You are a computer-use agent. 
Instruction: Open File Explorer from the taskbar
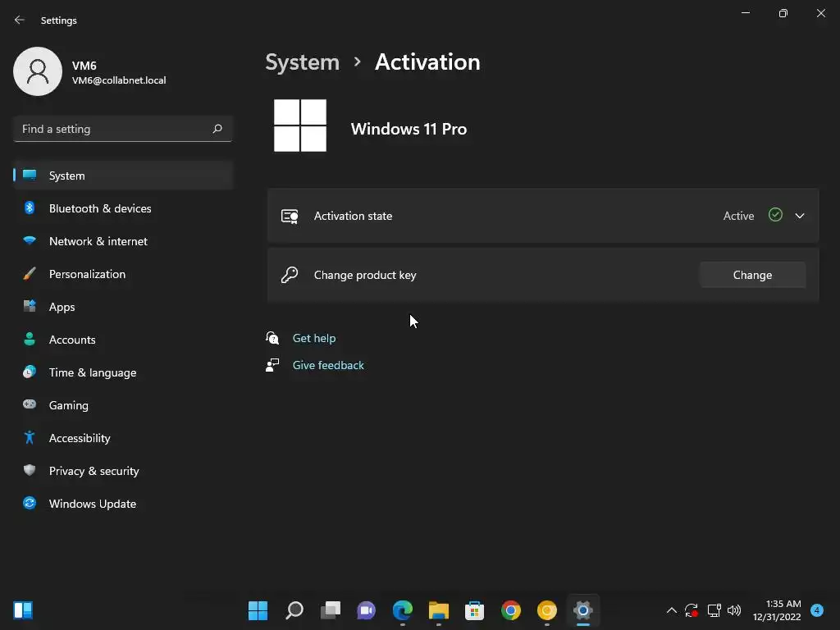(439, 610)
